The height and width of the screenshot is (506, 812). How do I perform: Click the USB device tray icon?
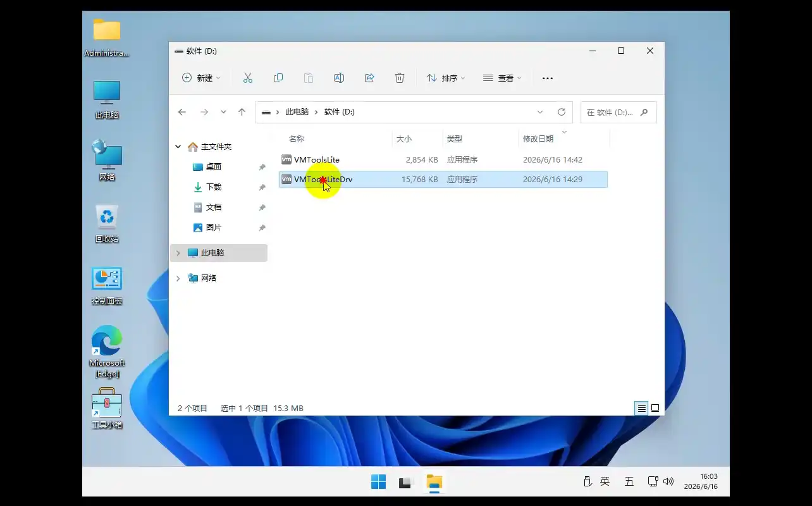(x=587, y=481)
